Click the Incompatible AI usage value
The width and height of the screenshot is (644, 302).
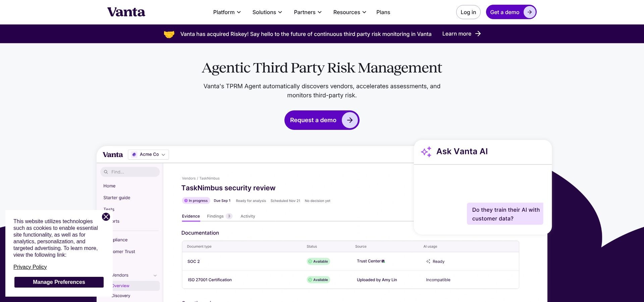(x=438, y=280)
